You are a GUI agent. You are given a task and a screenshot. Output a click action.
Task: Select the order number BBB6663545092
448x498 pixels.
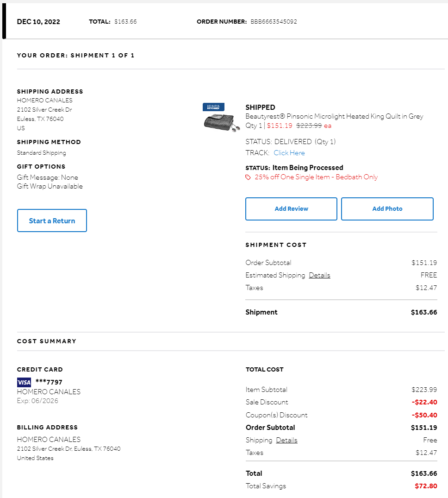coord(274,22)
